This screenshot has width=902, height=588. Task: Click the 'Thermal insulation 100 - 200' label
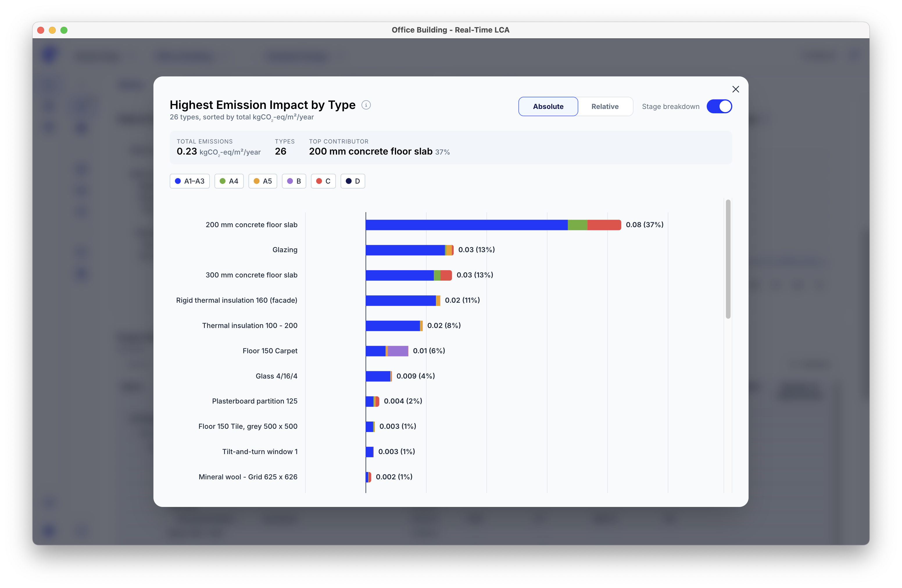point(250,325)
